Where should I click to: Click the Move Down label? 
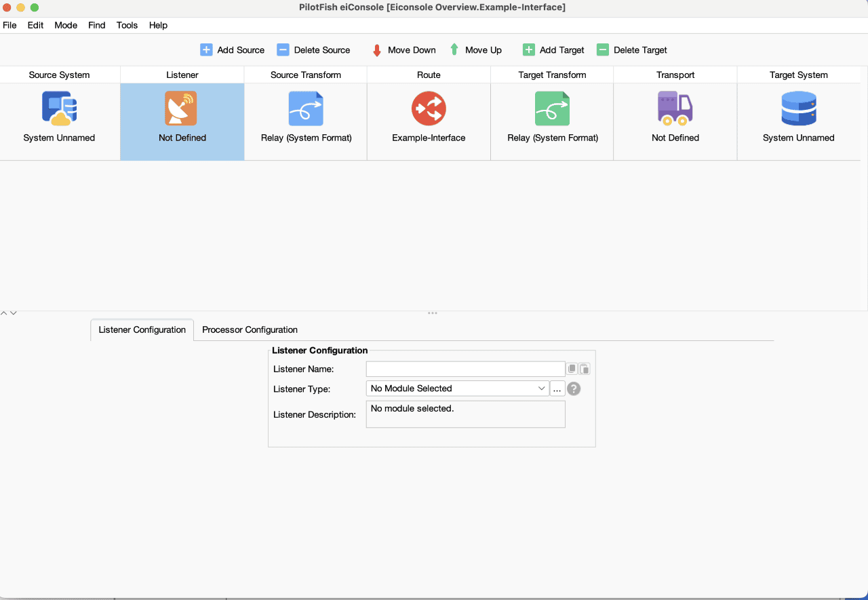(x=412, y=50)
